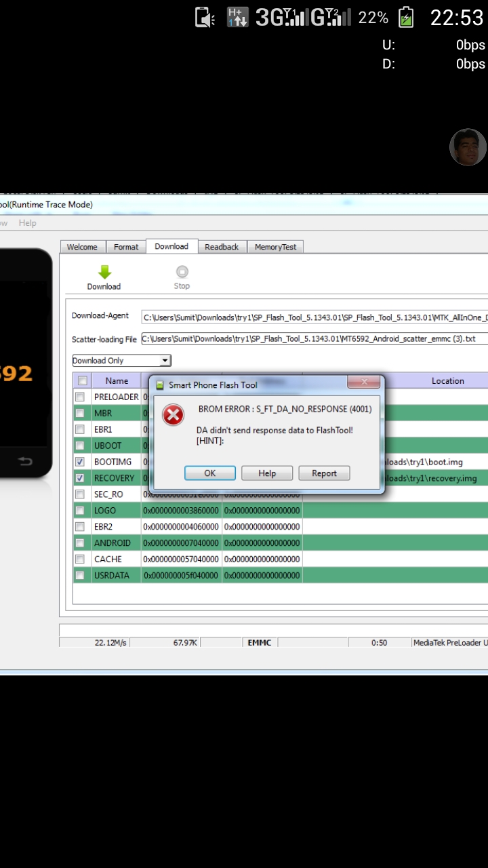Click the green Download arrow icon
The image size is (488, 868).
click(104, 272)
